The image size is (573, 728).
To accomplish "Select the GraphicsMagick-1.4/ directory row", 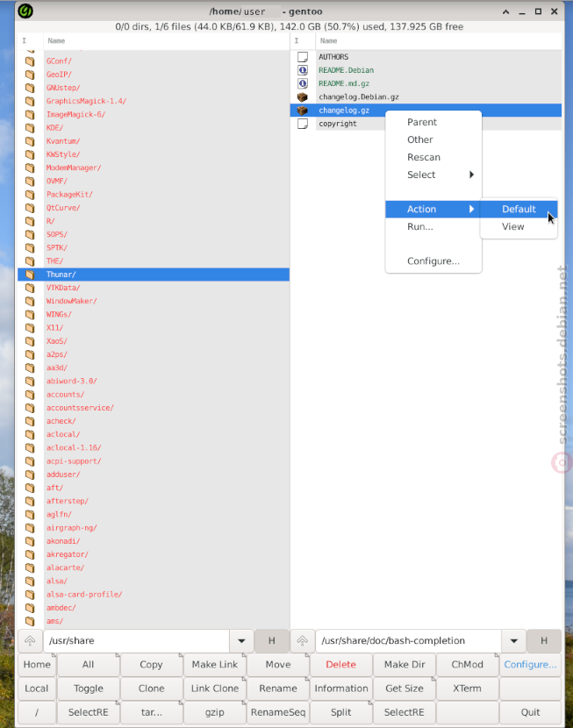I will tap(154, 101).
